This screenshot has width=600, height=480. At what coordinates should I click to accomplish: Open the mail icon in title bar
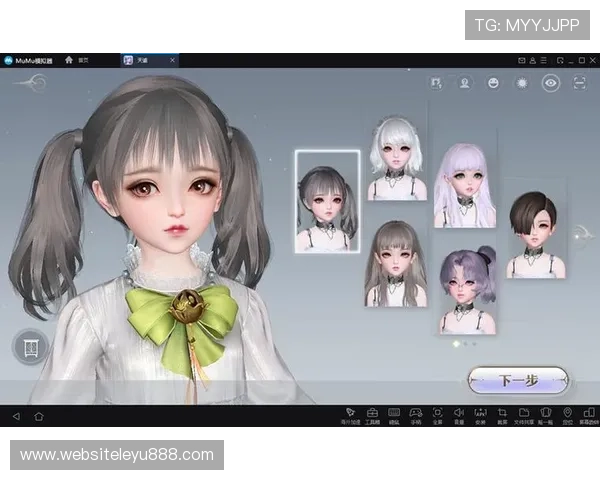522,60
